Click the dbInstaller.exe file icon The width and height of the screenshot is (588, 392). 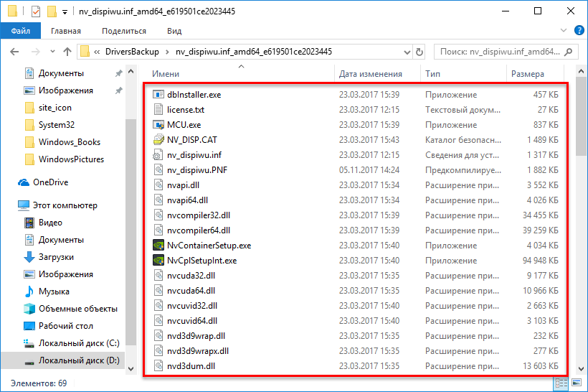[x=158, y=95]
